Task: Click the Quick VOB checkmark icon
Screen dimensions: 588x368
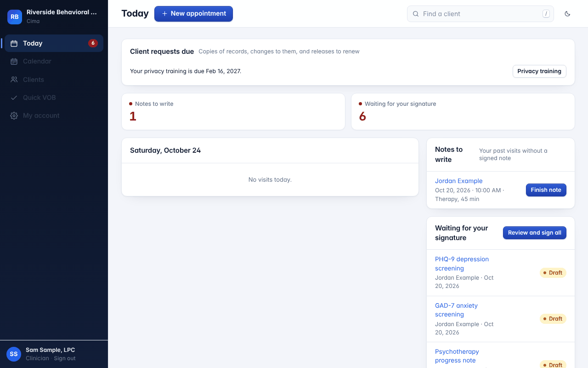Action: tap(14, 98)
